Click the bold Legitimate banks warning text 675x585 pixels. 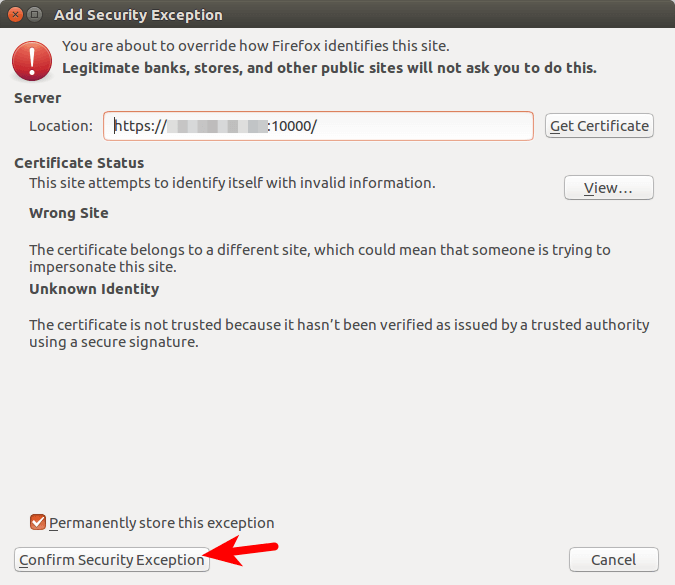pos(329,68)
